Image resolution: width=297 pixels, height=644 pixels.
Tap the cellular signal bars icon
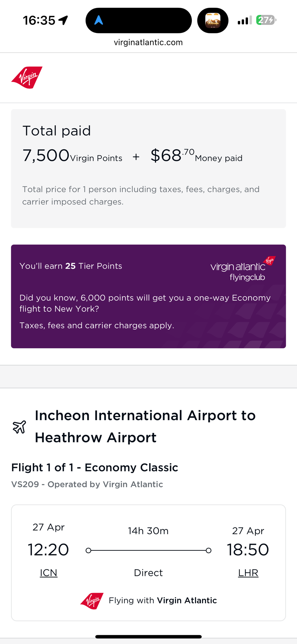tap(245, 20)
